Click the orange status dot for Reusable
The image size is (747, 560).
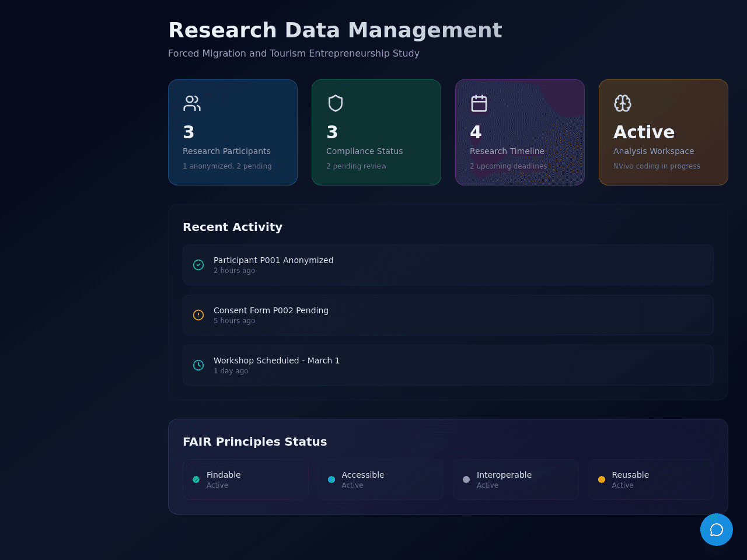click(x=602, y=480)
